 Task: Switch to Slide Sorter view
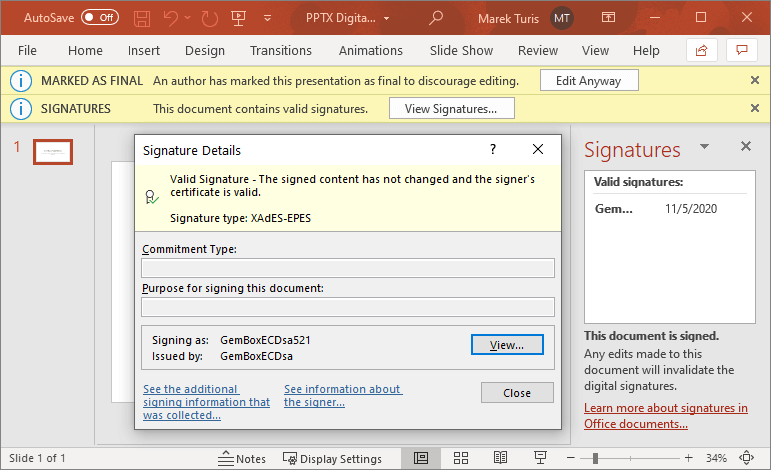[462, 458]
